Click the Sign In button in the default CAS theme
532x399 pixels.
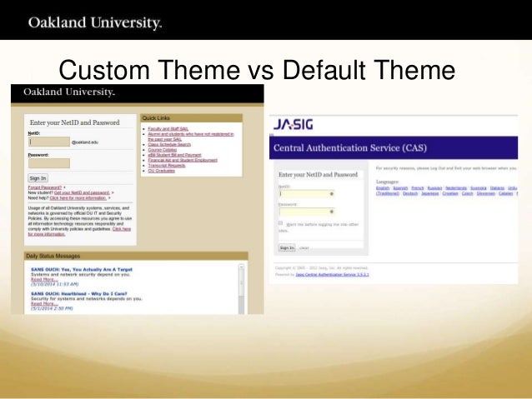[287, 247]
